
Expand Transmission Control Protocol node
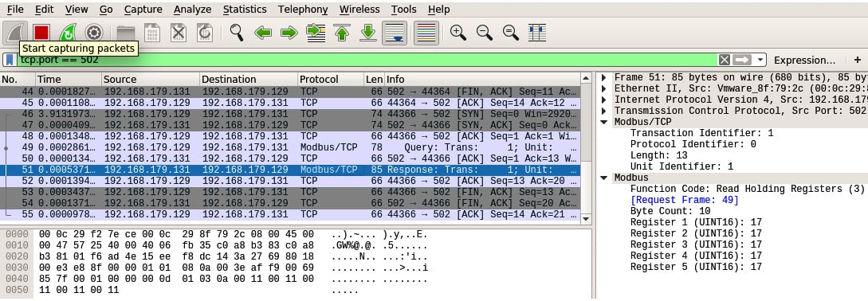tap(603, 111)
